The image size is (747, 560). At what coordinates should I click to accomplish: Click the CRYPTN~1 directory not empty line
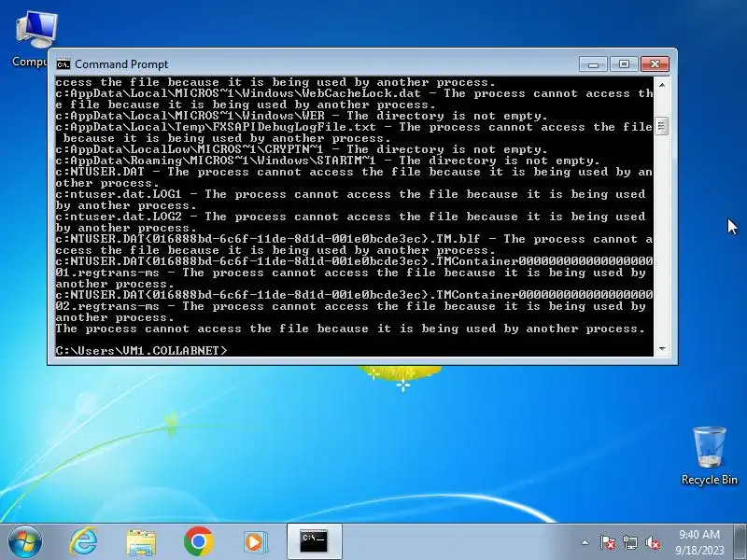point(301,149)
